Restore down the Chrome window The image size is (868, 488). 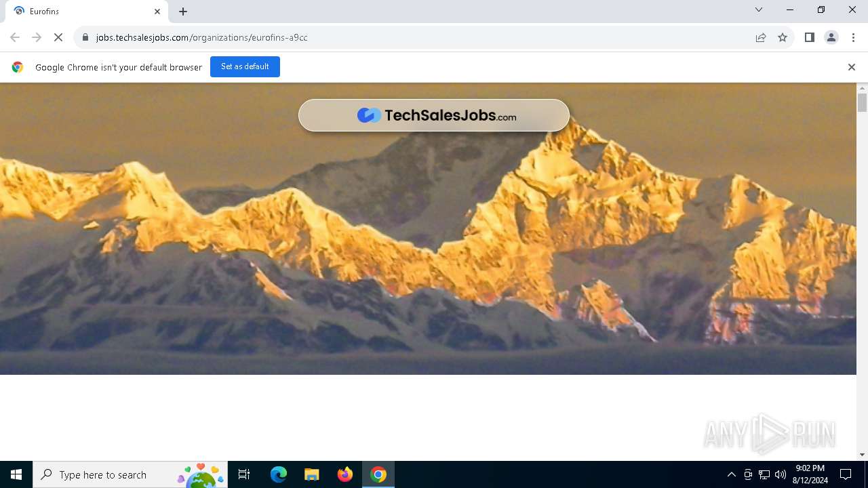point(821,9)
